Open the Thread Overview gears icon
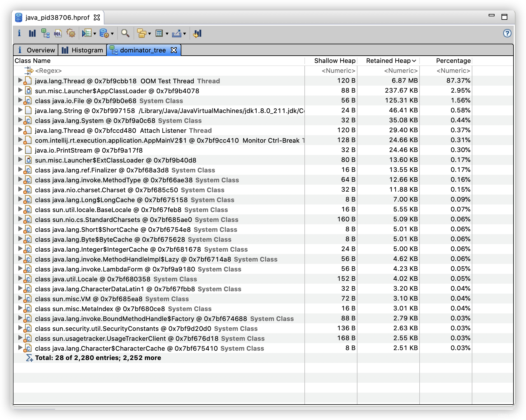 71,33
